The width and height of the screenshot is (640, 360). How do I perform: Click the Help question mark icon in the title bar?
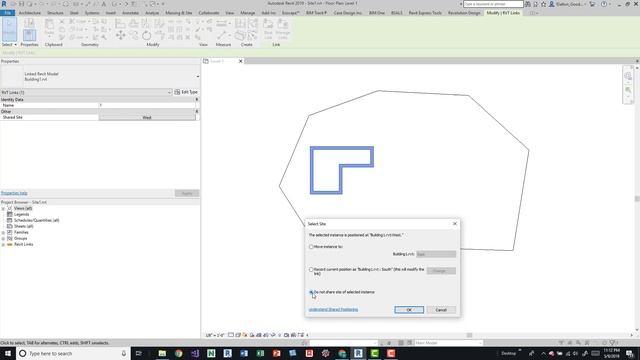[x=604, y=4]
